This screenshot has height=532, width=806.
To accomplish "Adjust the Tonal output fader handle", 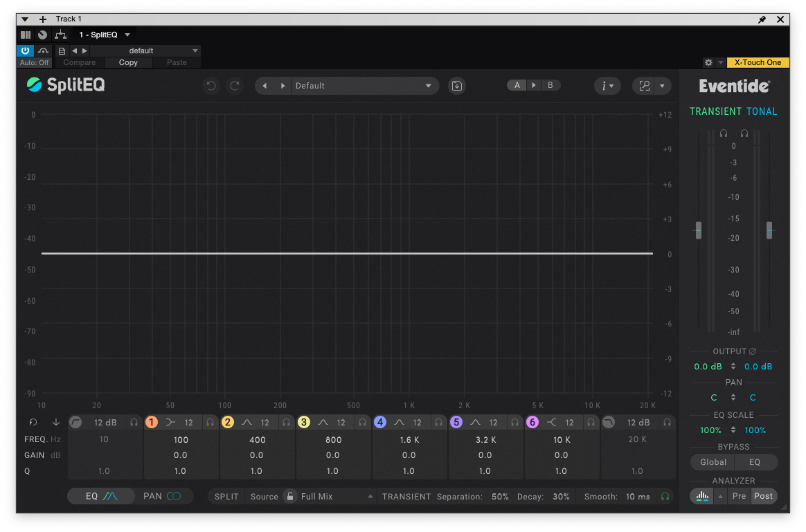I will (769, 230).
